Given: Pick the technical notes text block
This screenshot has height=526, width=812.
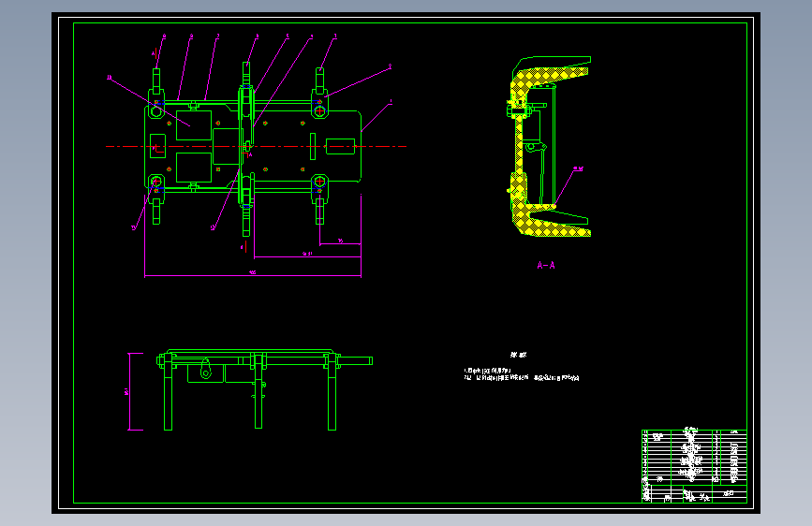Looking at the screenshot, I should tap(522, 368).
